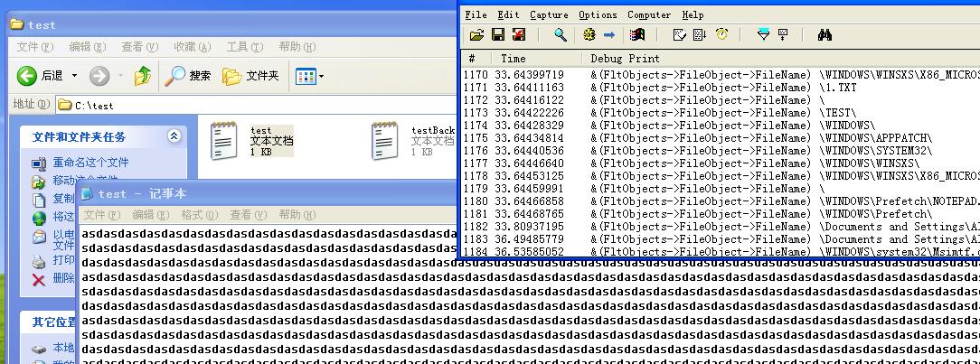Click the green Back arrow in Explorer

tap(27, 76)
